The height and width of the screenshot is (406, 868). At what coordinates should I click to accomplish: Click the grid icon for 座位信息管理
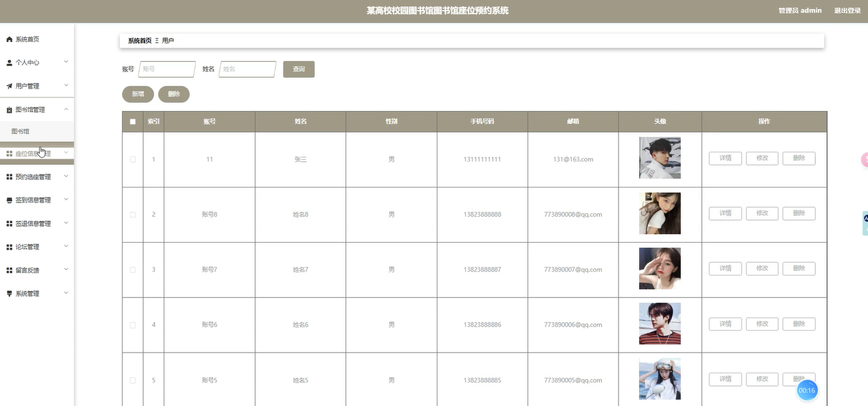(x=9, y=154)
